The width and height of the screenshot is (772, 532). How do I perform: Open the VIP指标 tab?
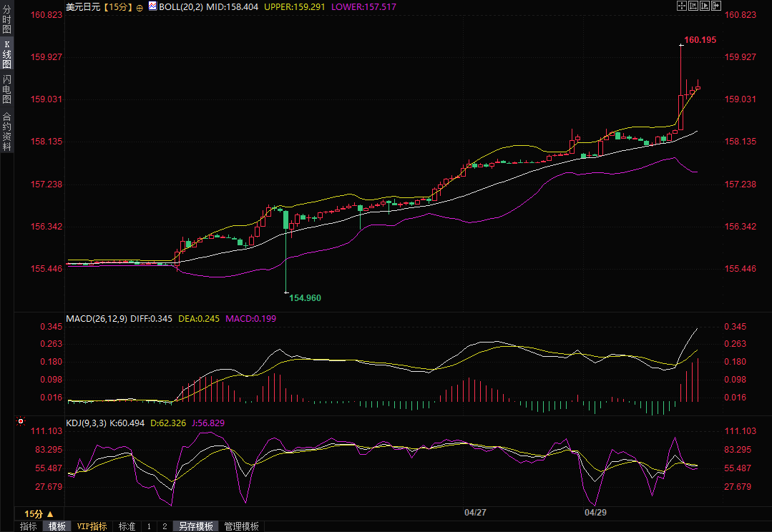pyautogui.click(x=92, y=526)
